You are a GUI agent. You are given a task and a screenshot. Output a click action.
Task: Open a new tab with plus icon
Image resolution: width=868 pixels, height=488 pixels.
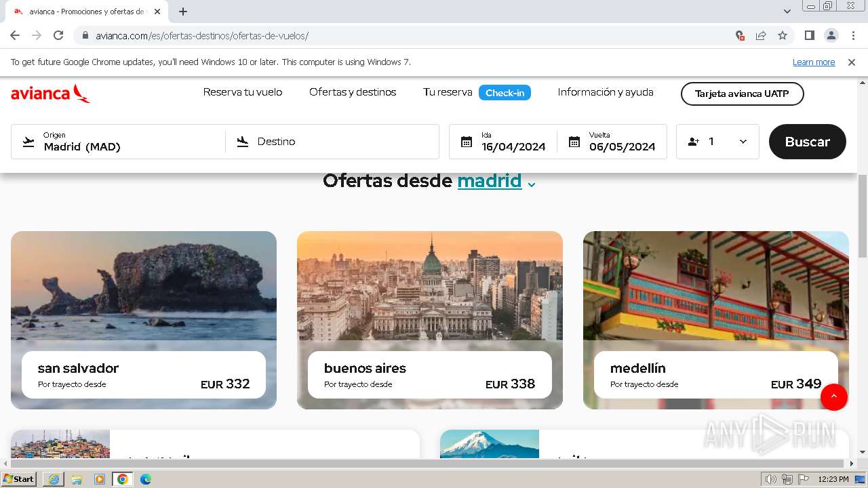click(183, 12)
